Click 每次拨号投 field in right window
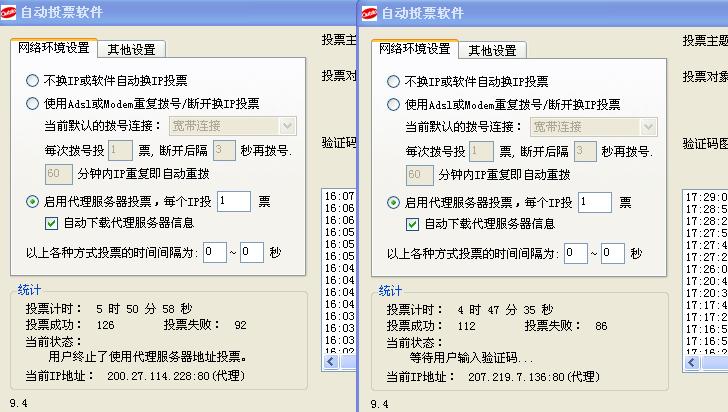This screenshot has height=412, width=728. 481,151
